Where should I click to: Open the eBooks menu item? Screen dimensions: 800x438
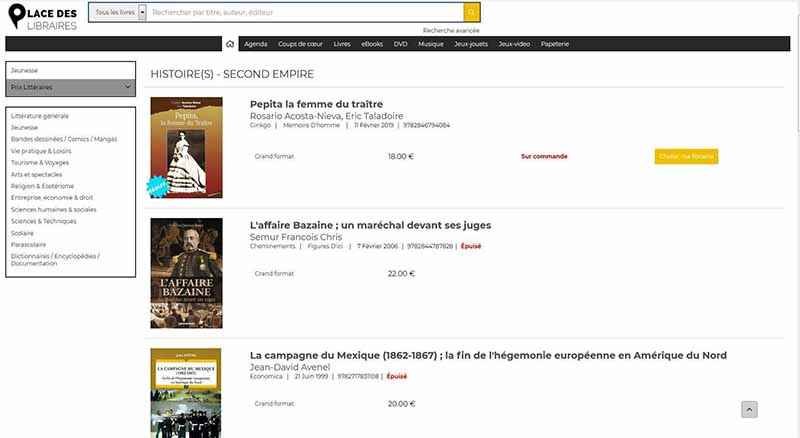point(372,44)
